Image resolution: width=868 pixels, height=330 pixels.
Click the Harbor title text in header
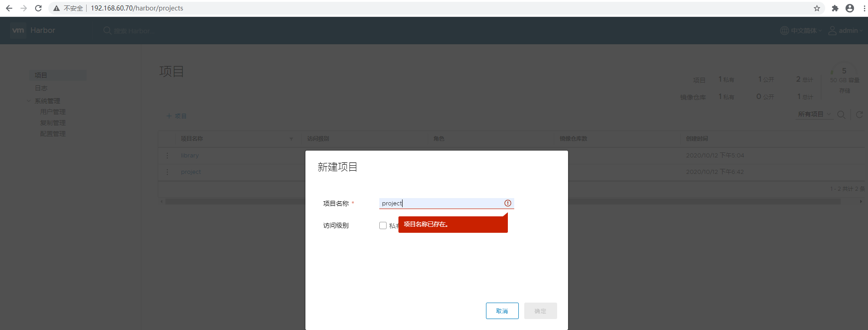[x=43, y=30]
